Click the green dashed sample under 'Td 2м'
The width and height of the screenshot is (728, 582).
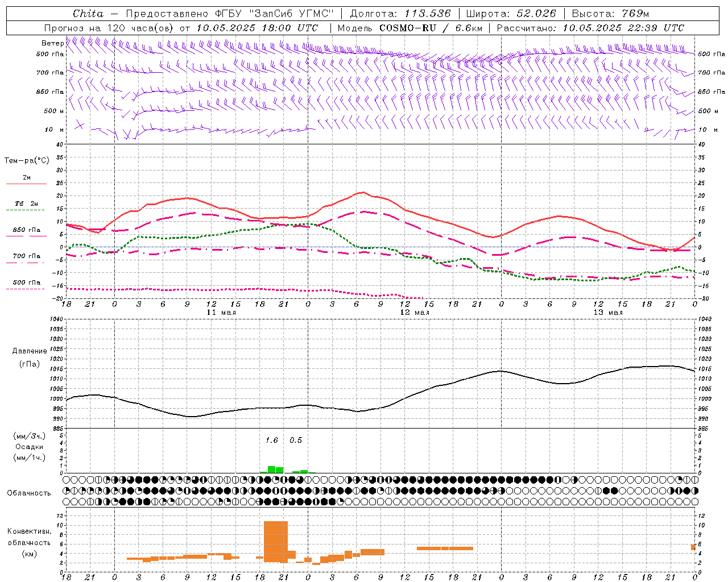pos(25,210)
